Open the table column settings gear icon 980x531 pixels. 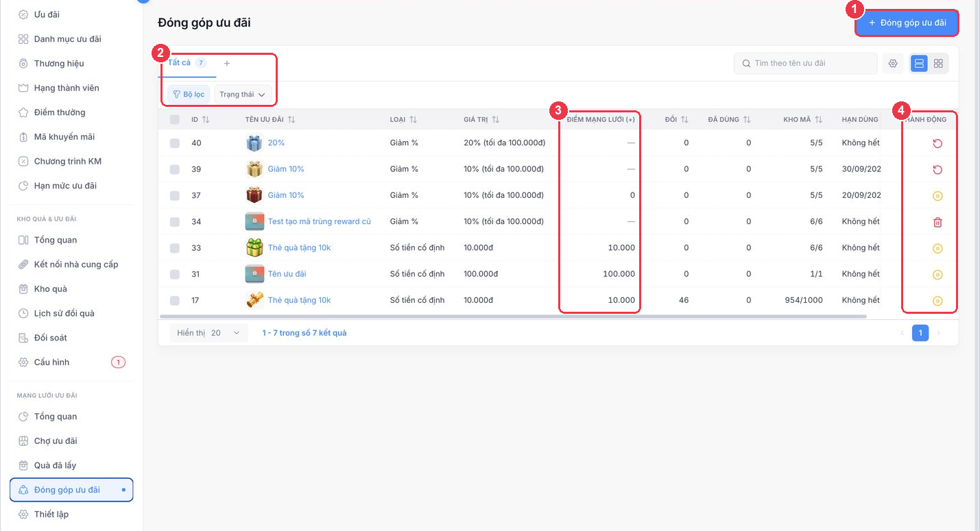coord(893,64)
